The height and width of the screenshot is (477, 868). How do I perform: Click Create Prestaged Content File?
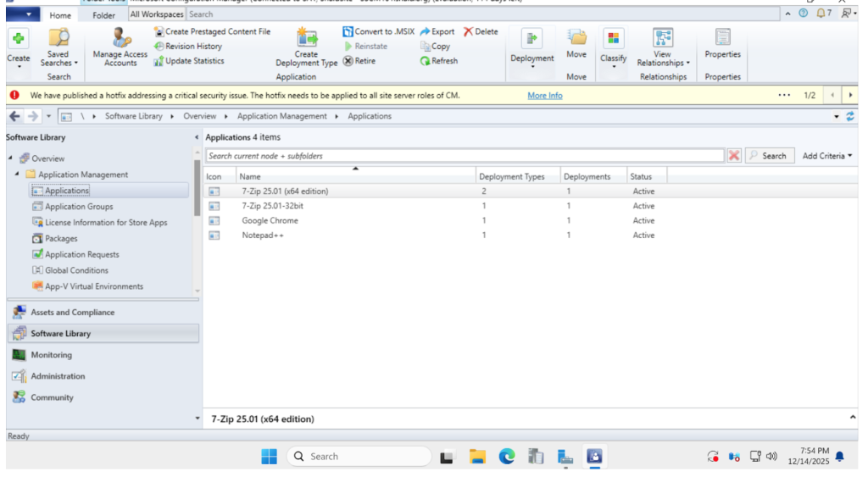[212, 31]
